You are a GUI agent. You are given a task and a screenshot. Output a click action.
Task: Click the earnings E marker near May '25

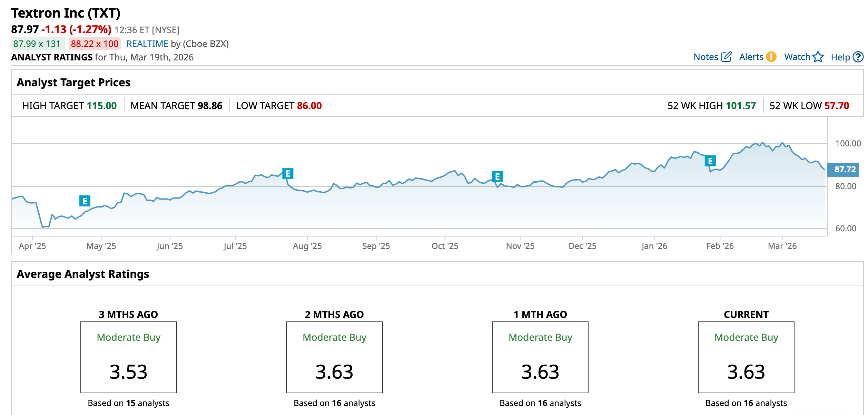tap(85, 201)
